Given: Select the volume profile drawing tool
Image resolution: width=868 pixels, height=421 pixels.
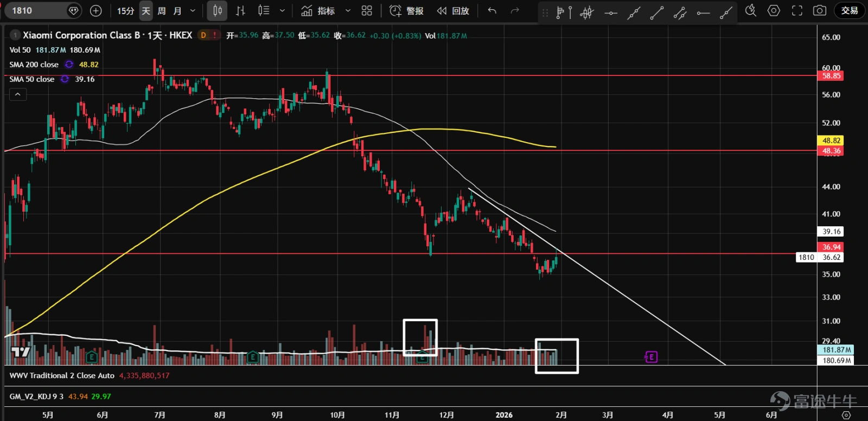Looking at the screenshot, I should (x=564, y=12).
